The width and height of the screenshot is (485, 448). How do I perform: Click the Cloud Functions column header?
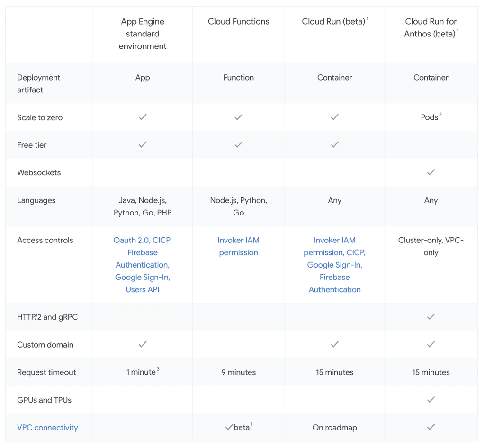(x=239, y=22)
